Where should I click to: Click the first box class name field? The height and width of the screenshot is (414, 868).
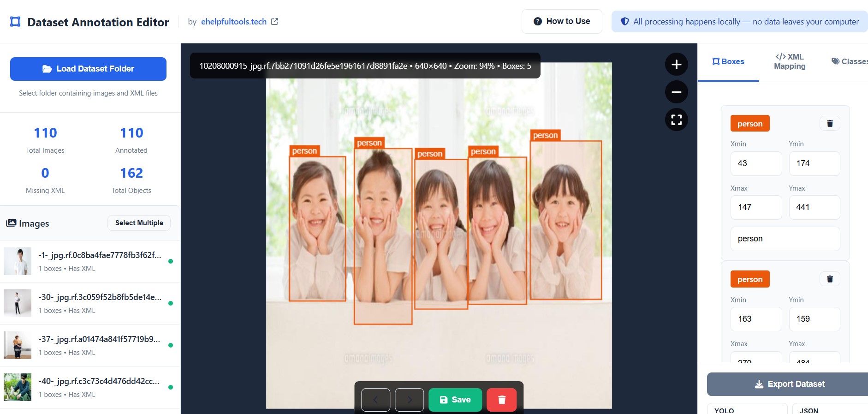coord(785,239)
